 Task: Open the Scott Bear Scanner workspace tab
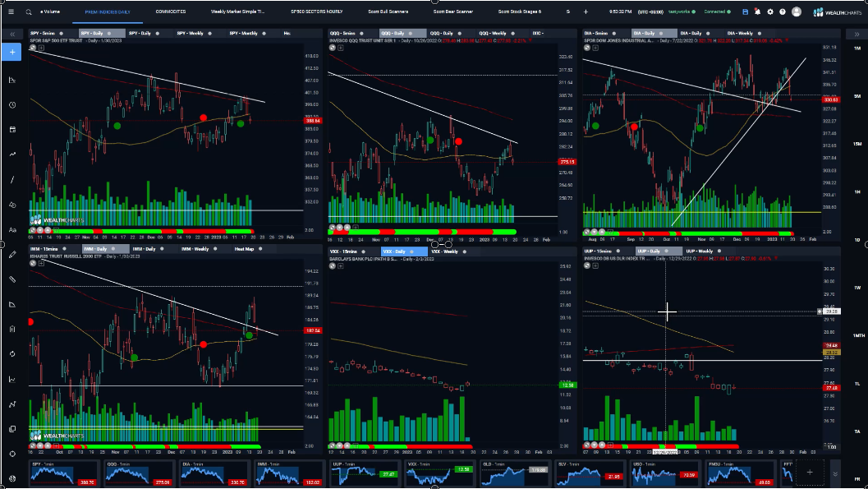tap(452, 12)
